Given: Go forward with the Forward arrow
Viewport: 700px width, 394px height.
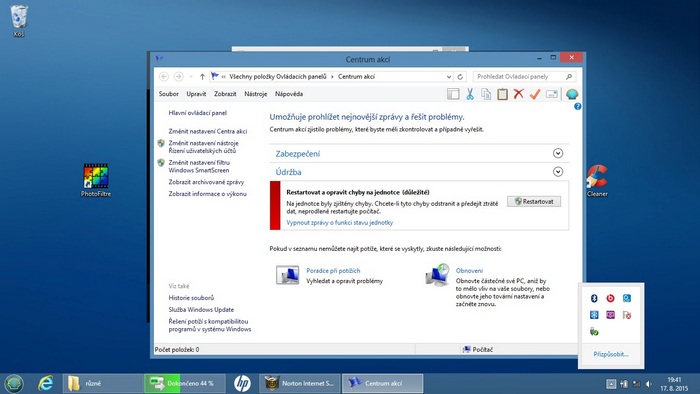Looking at the screenshot, I should tap(179, 77).
